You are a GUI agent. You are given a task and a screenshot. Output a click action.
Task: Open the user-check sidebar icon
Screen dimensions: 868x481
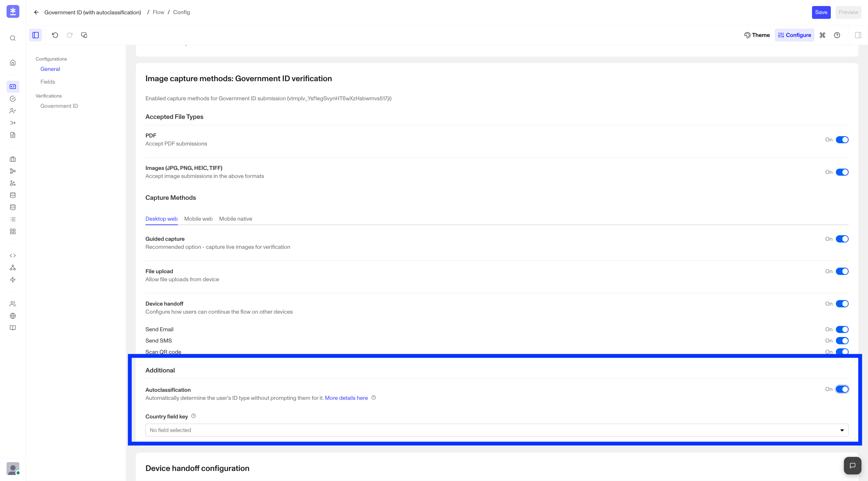click(x=13, y=111)
